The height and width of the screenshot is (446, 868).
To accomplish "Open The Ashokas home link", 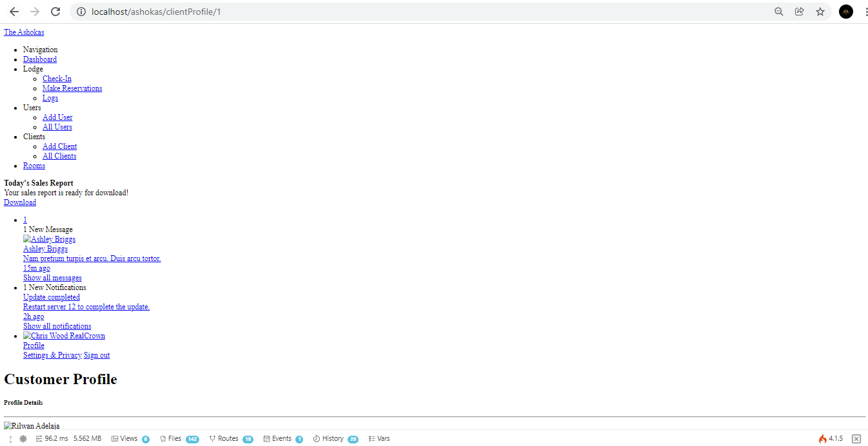I will pos(24,32).
